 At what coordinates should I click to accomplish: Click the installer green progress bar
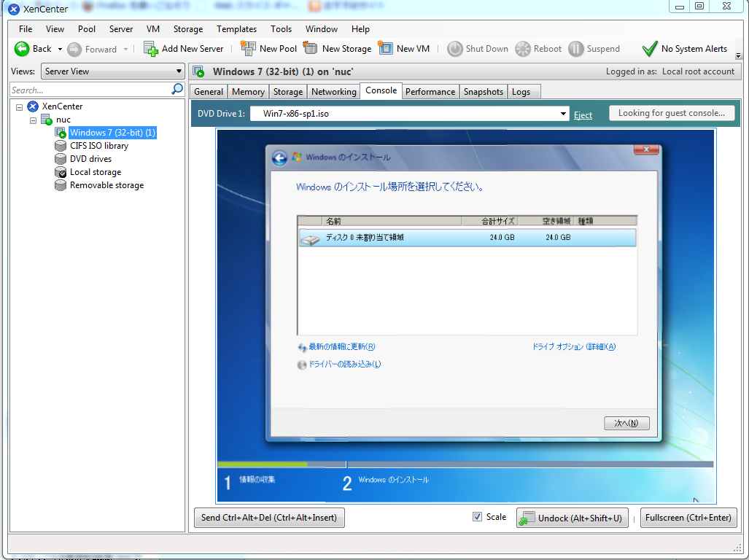tap(263, 464)
